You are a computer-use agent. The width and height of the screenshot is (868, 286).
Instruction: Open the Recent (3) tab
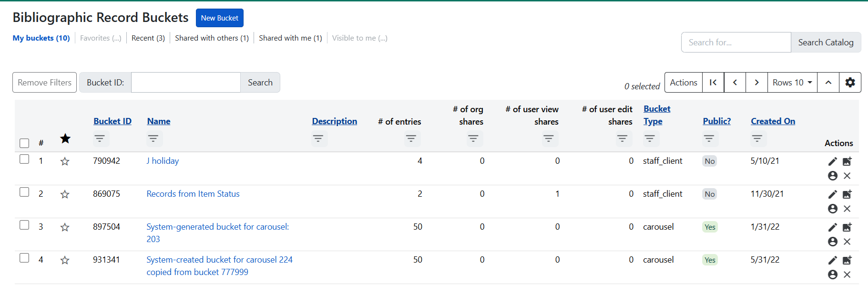[148, 38]
